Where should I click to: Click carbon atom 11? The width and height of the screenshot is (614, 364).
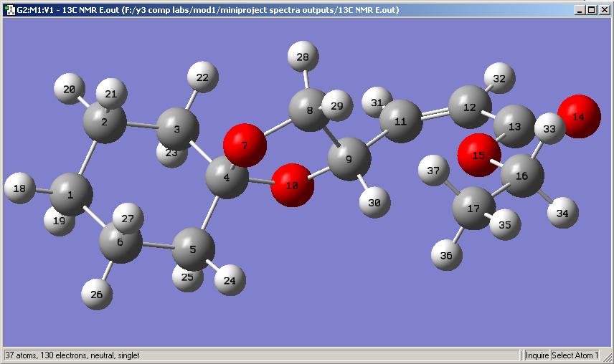[x=400, y=122]
